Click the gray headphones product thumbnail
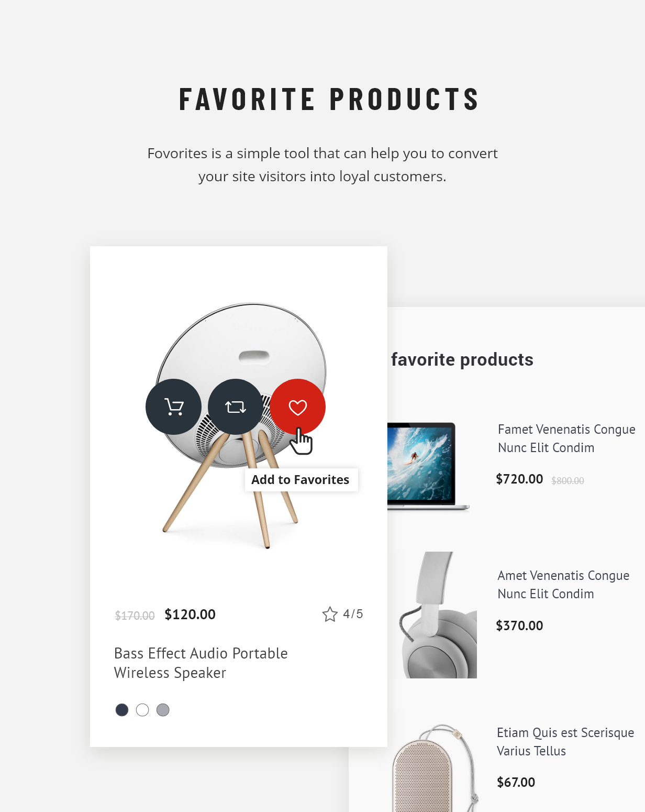This screenshot has height=812, width=645. [439, 615]
